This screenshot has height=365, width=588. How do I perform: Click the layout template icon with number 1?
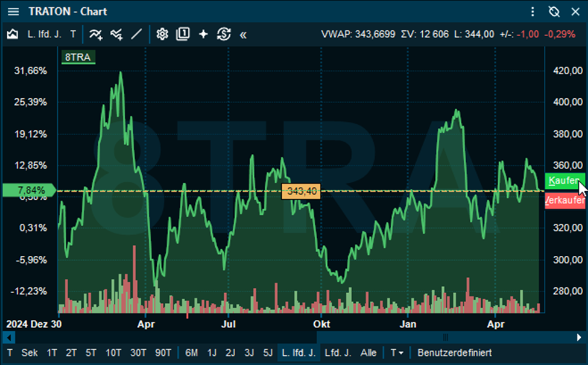click(x=183, y=34)
